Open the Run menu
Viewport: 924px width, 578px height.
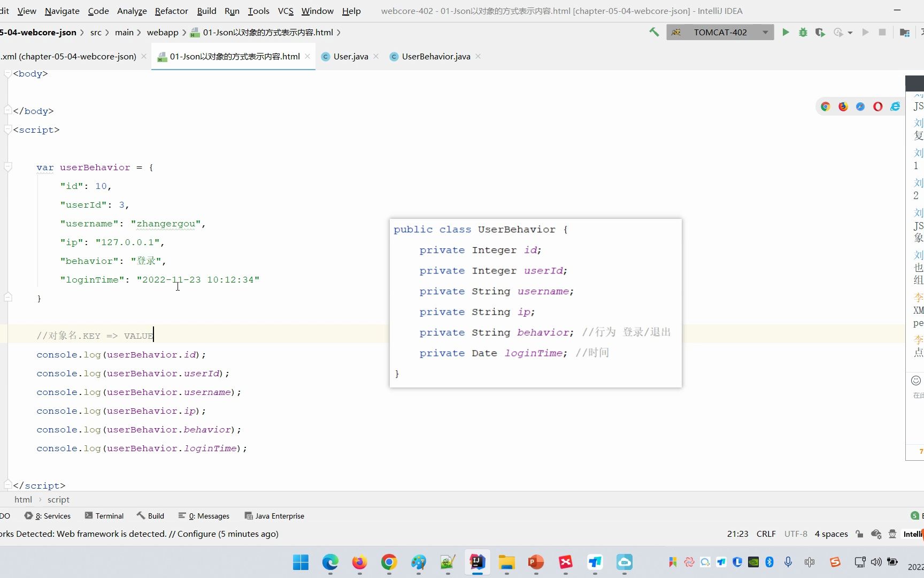pos(232,11)
